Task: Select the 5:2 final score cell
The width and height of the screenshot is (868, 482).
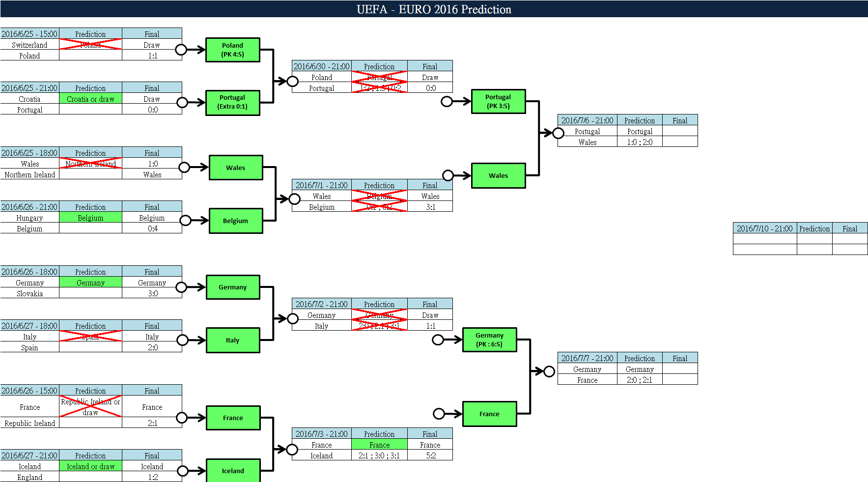Action: (430, 456)
